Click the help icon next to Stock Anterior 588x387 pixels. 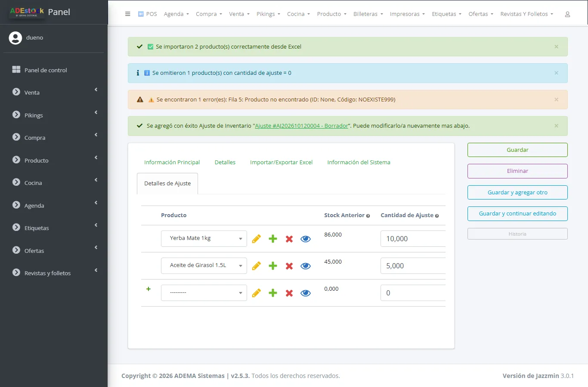point(368,216)
